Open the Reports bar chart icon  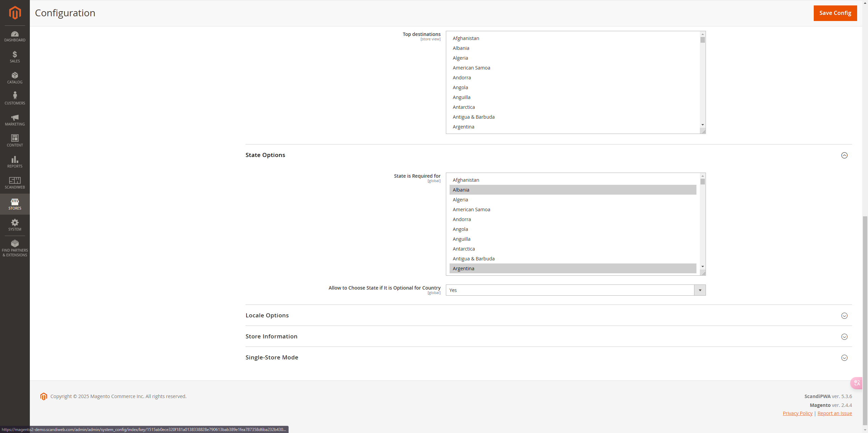click(15, 162)
